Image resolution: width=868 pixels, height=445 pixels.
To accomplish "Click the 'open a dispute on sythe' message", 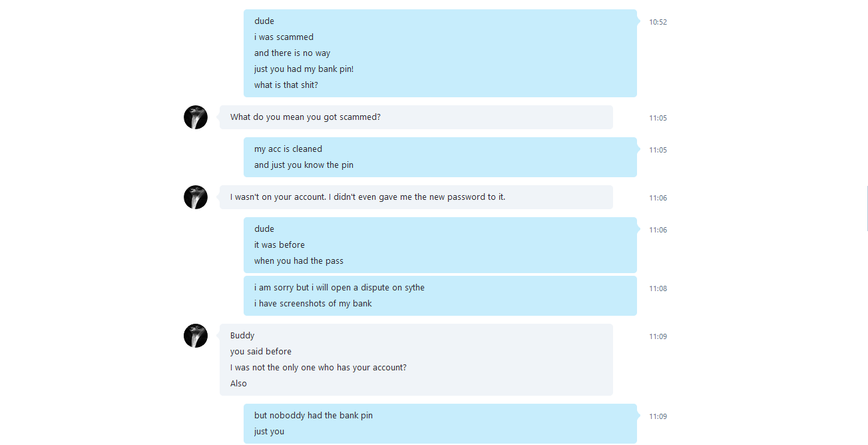I will pyautogui.click(x=440, y=296).
